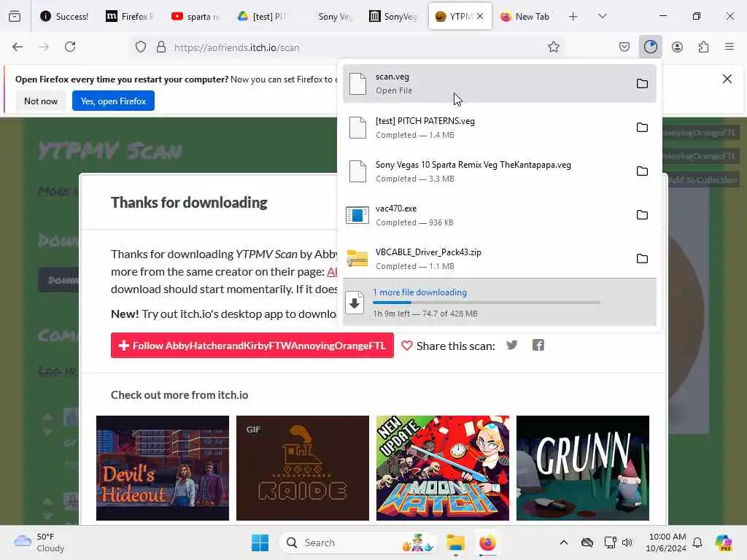Switch to the [test] PIT Google Drive tab

262,17
